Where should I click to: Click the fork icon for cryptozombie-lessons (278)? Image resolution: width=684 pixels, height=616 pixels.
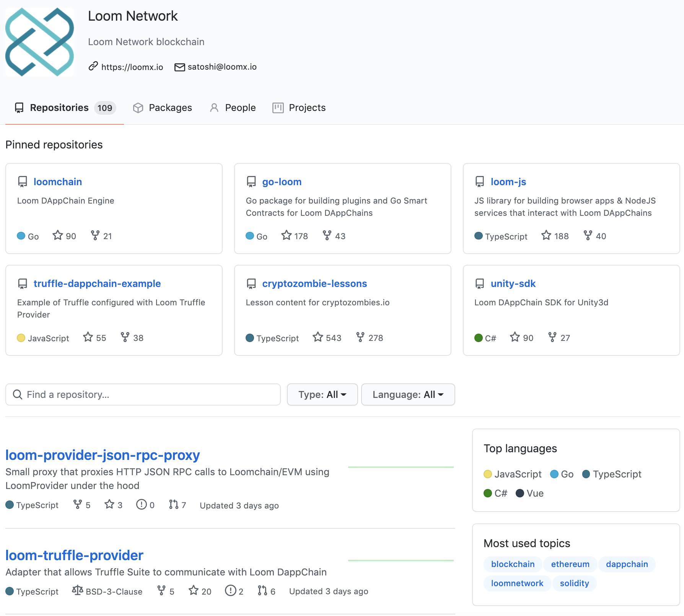[x=360, y=337]
